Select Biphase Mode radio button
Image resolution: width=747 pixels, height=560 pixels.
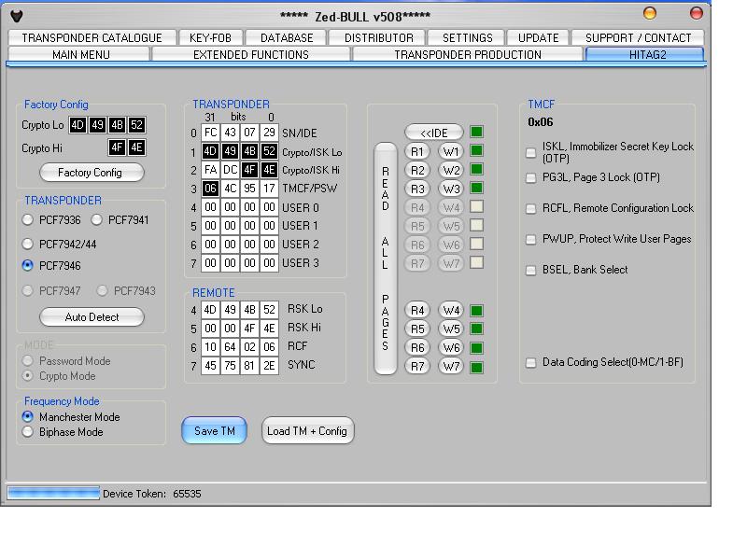pyautogui.click(x=28, y=432)
